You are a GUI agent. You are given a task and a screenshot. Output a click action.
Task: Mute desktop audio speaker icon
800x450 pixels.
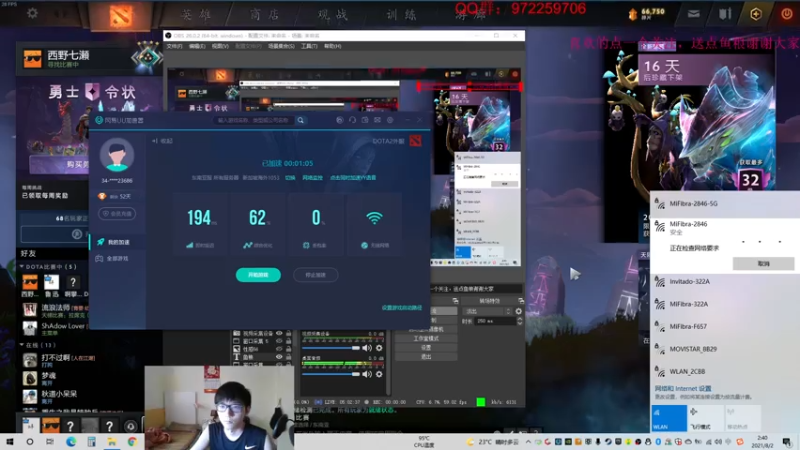click(367, 374)
